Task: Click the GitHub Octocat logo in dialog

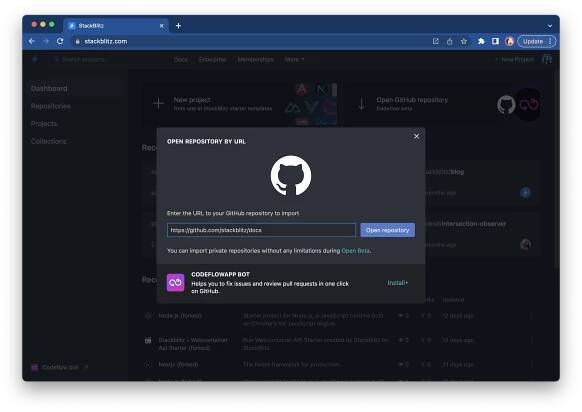Action: (x=291, y=175)
